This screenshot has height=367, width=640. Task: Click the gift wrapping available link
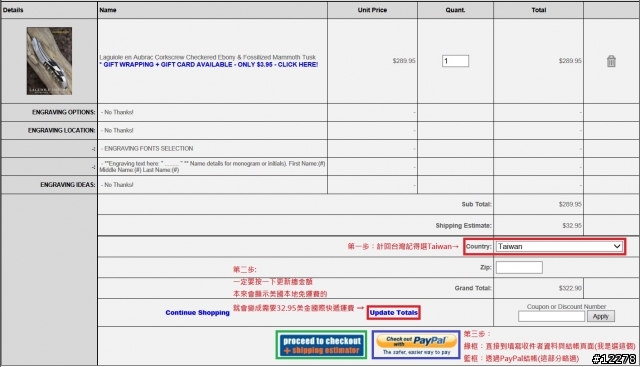[209, 65]
